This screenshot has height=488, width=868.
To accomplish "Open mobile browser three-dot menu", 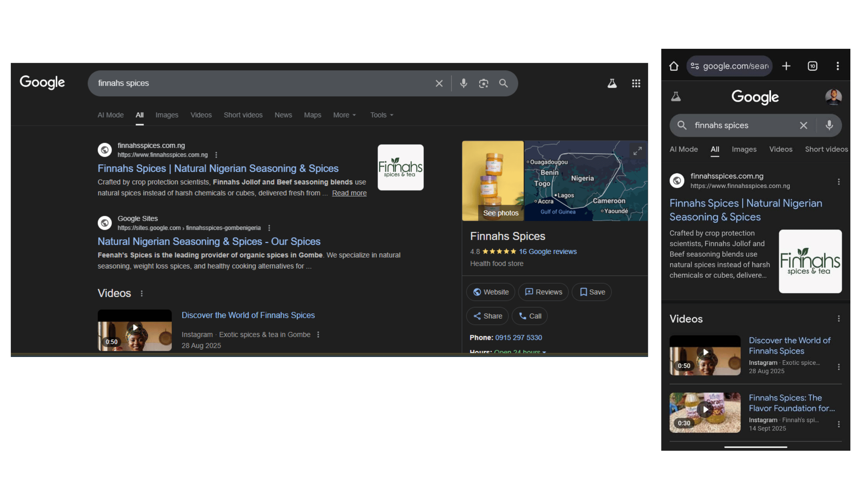I will pos(838,66).
